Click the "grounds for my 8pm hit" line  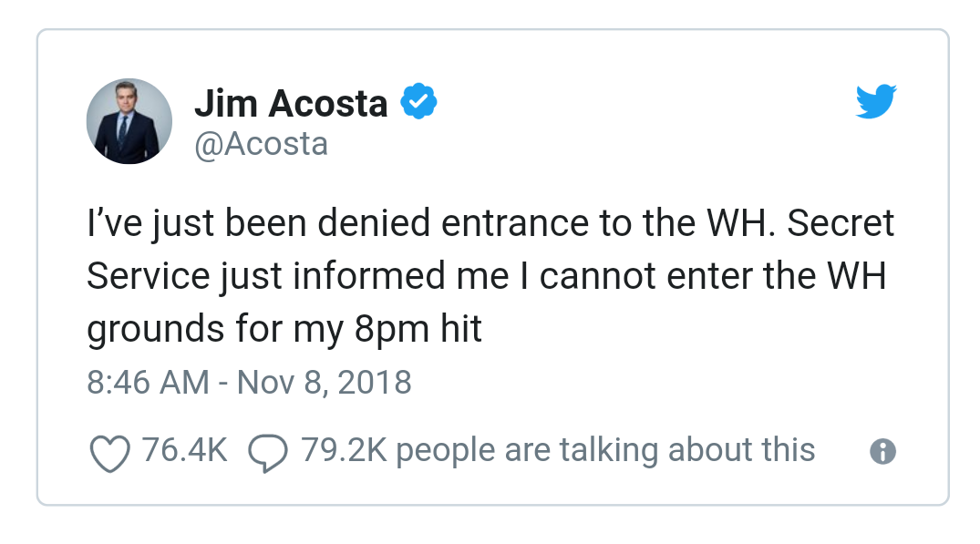point(284,330)
